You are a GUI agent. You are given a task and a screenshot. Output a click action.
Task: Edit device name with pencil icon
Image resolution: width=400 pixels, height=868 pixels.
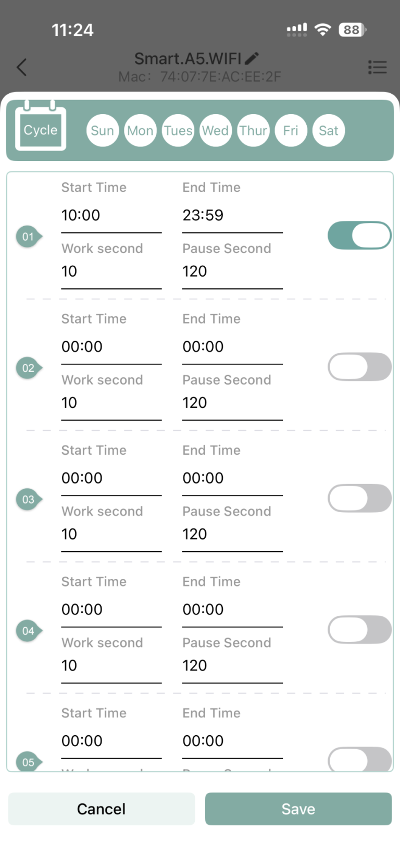(x=252, y=58)
